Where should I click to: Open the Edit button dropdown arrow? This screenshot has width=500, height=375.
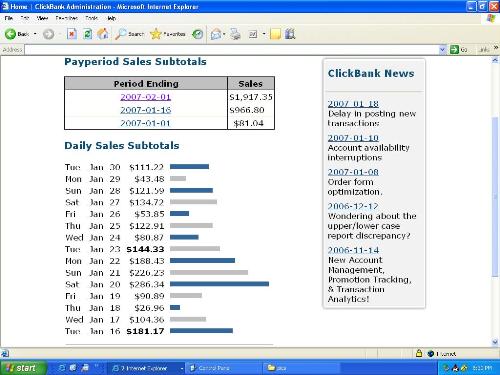[x=264, y=34]
